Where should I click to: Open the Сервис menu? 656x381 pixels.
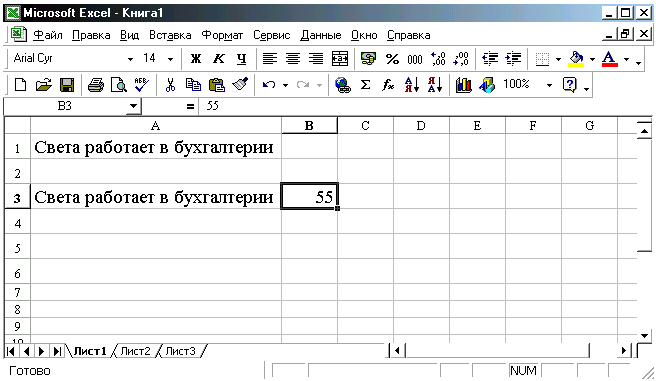(272, 35)
